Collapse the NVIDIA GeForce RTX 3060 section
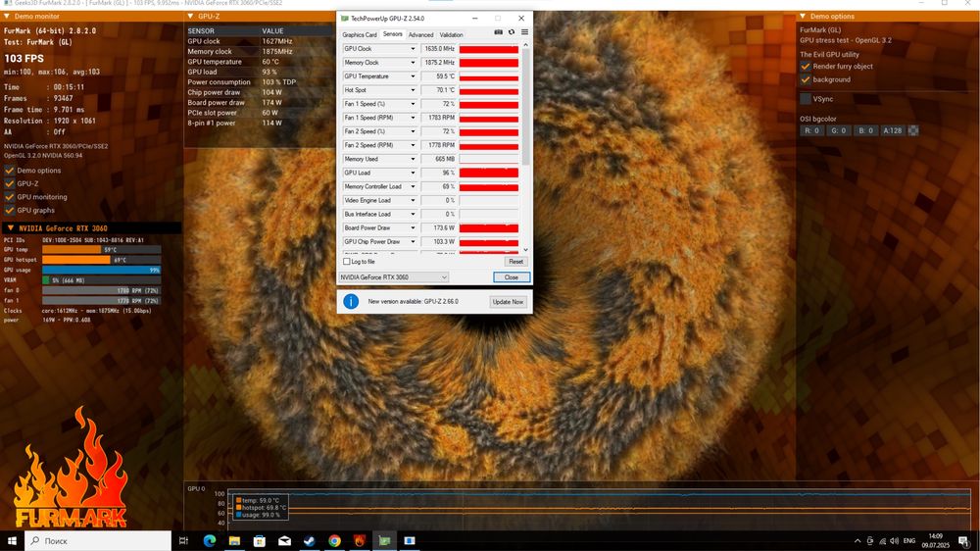The width and height of the screenshot is (980, 551). coord(11,228)
